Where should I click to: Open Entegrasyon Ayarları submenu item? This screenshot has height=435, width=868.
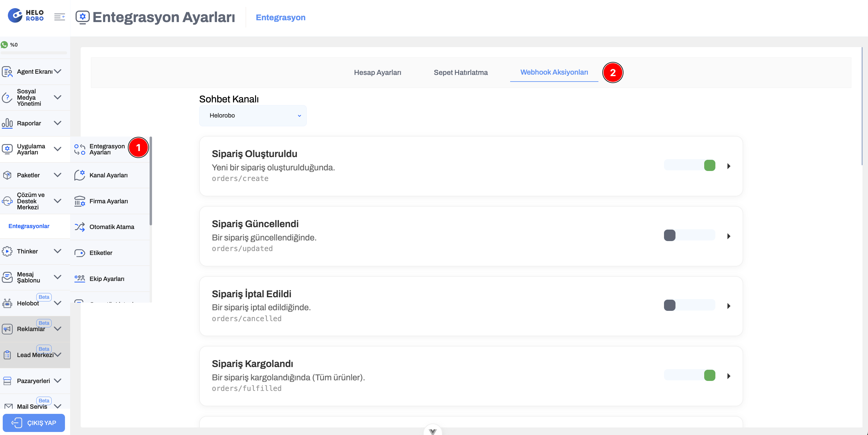110,149
